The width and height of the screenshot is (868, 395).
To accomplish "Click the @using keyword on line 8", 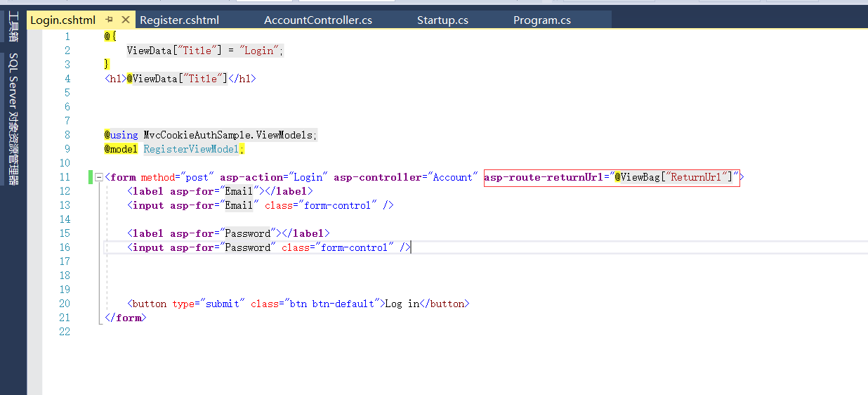I will 121,135.
